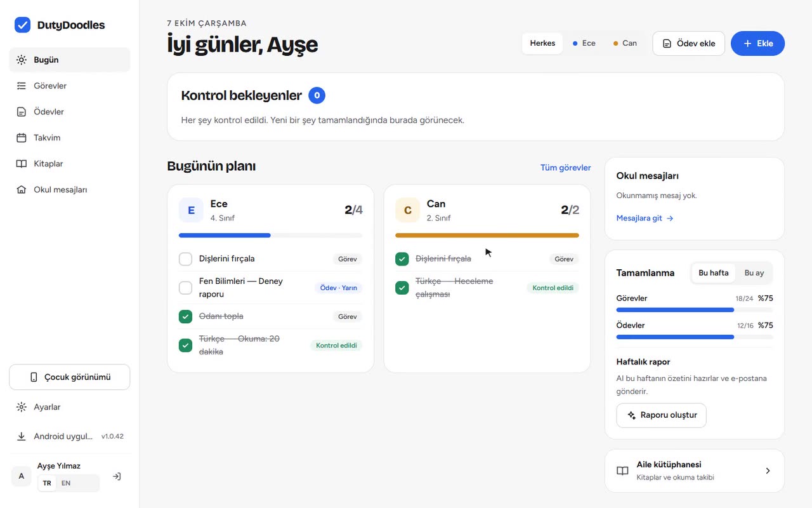Click the Okul mesajları house icon in sidebar
The image size is (812, 508).
click(x=22, y=190)
